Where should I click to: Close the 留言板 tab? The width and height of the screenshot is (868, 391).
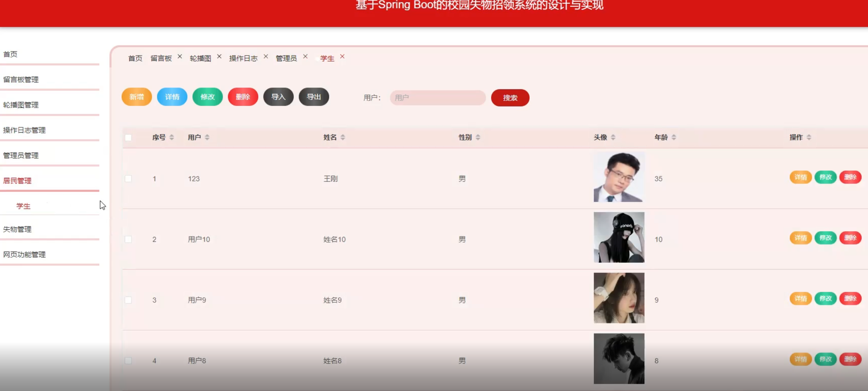point(180,57)
